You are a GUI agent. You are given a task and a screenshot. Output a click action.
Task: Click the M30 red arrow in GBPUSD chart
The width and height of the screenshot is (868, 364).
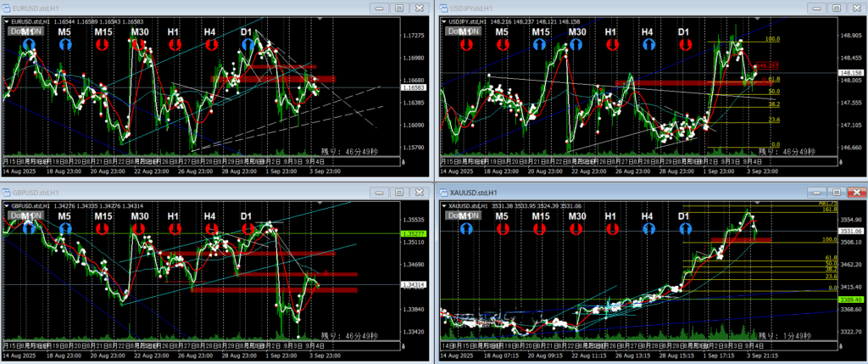pyautogui.click(x=138, y=228)
